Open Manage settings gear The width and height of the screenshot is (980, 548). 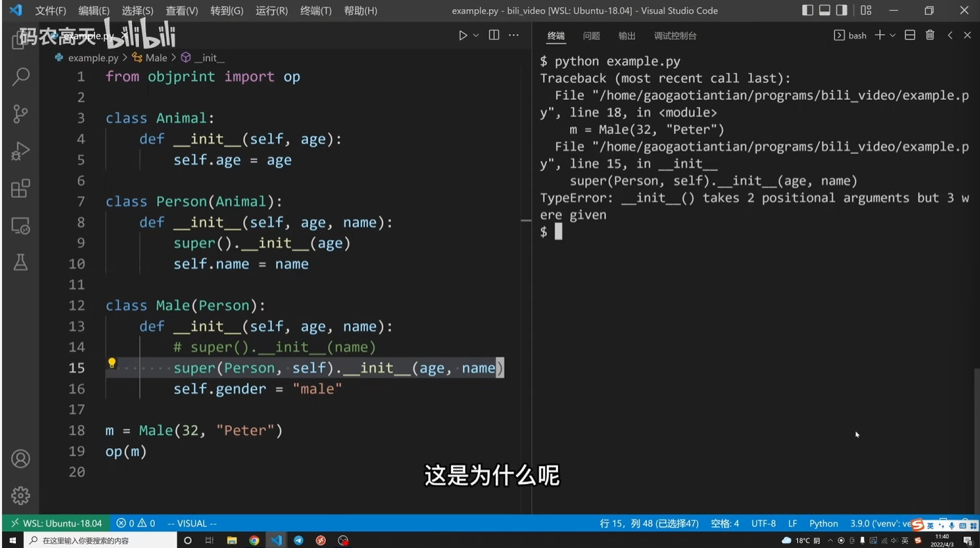[21, 495]
